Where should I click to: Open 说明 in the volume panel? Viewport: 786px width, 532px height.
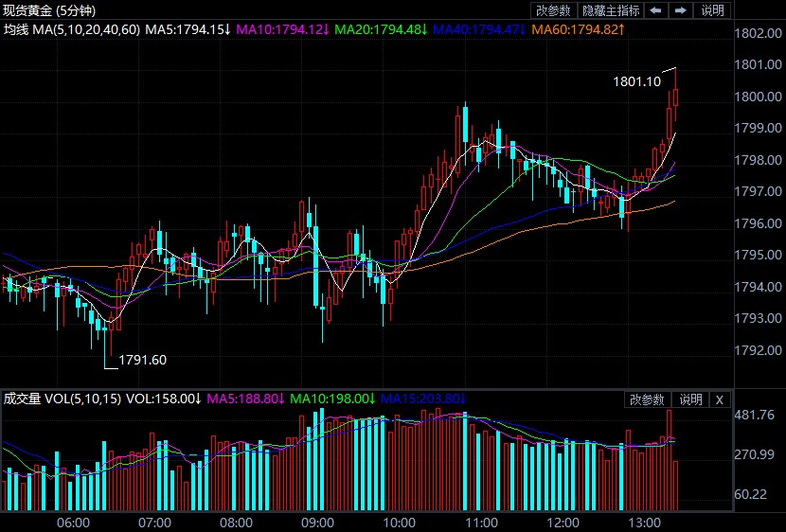pos(691,399)
